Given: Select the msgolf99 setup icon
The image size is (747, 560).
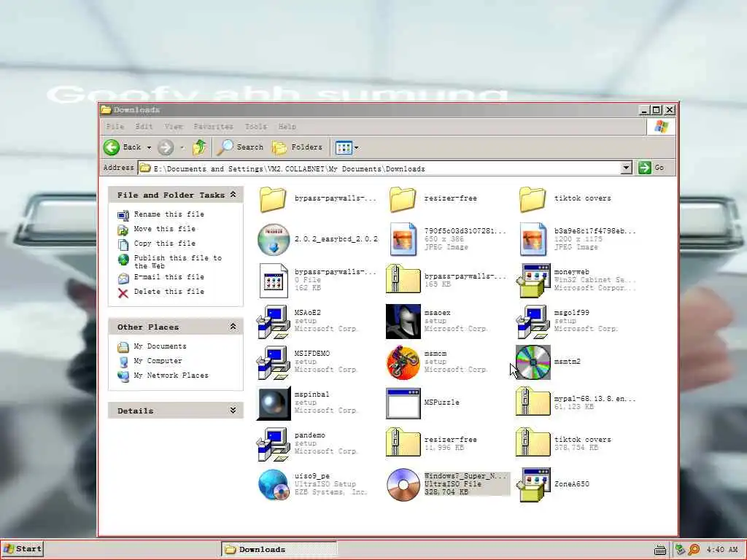Looking at the screenshot, I should click(x=533, y=322).
